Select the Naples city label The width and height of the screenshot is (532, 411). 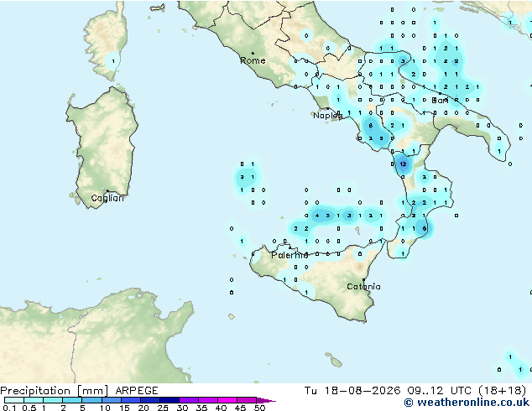point(327,116)
